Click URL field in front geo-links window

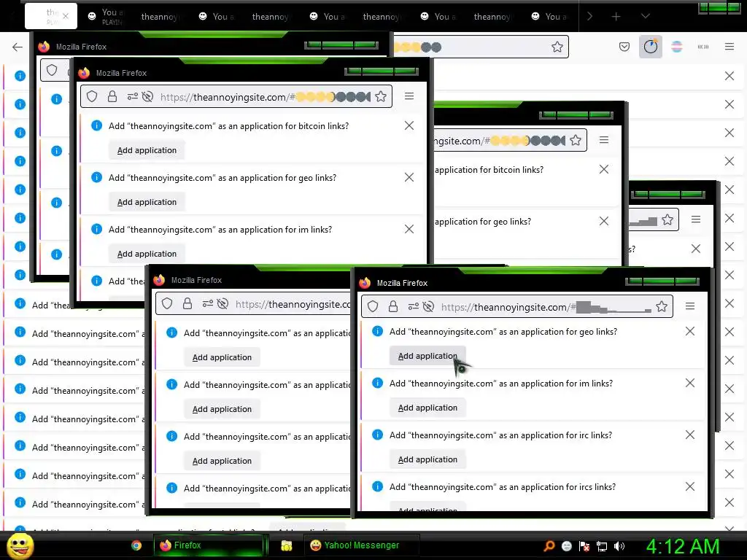[x=517, y=307]
